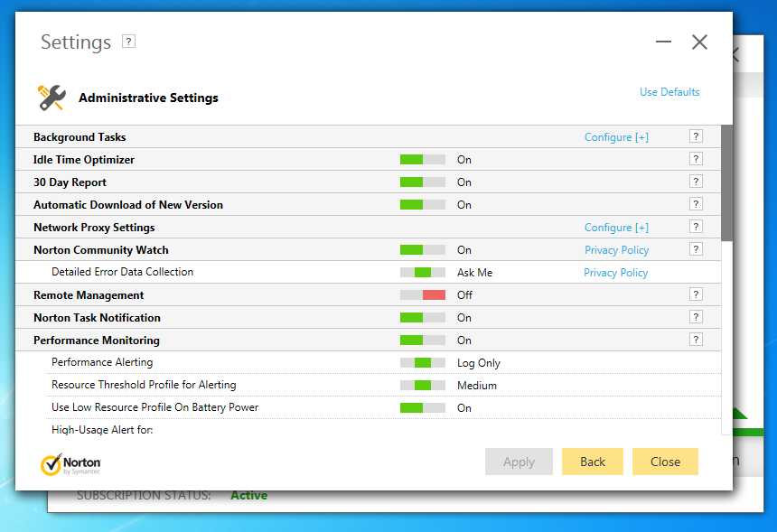Toggle Norton Community Watch switch
Viewport: 777px width, 532px height.
[x=423, y=250]
